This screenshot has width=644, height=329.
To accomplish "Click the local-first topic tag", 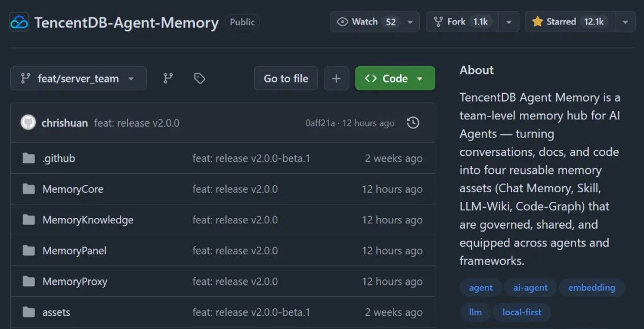I will coord(522,312).
